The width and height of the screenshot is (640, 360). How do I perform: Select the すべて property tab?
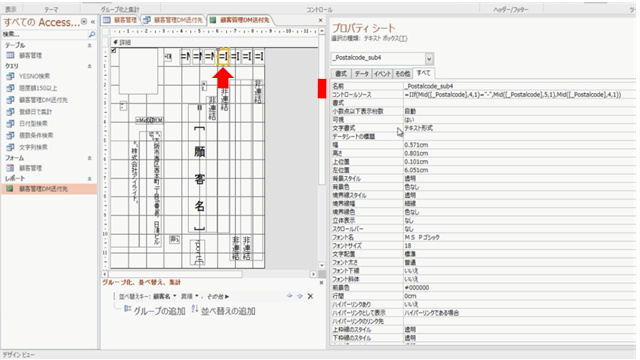423,73
